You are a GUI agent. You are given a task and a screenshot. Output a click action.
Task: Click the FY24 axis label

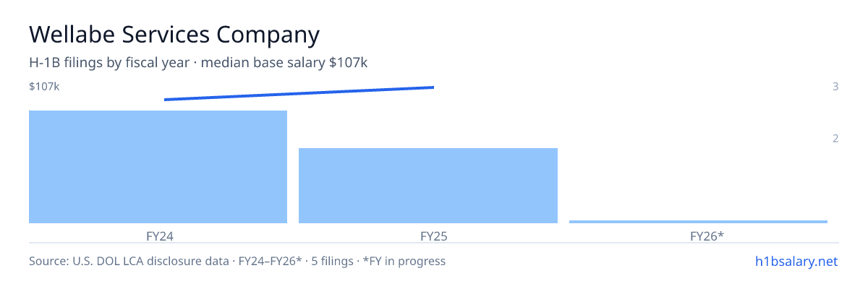[x=158, y=236]
